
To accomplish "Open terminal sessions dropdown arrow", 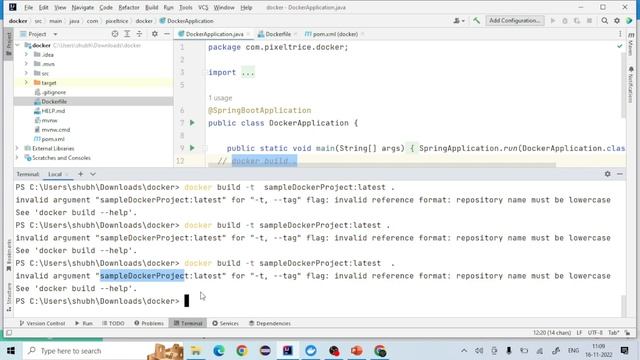I will (x=93, y=174).
